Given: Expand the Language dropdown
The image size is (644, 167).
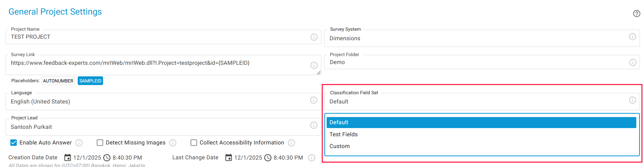Looking at the screenshot, I should point(159,102).
